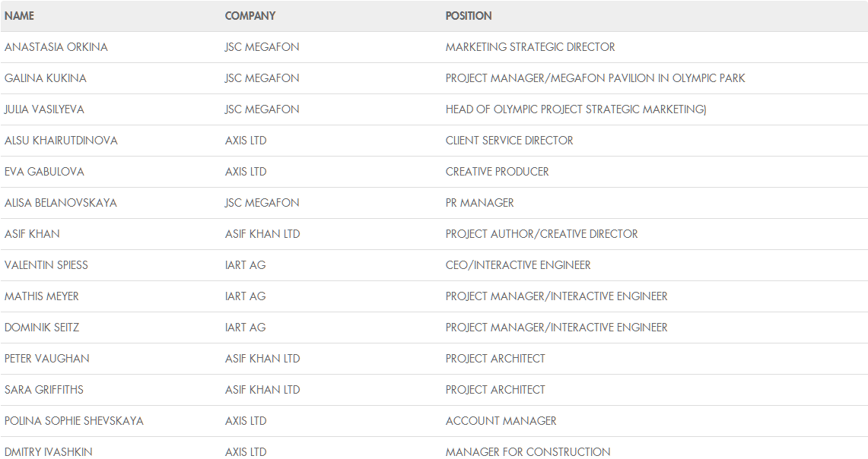Viewport: 868px width, 459px height.
Task: Click the Asif Khan name cell
Action: 32,234
